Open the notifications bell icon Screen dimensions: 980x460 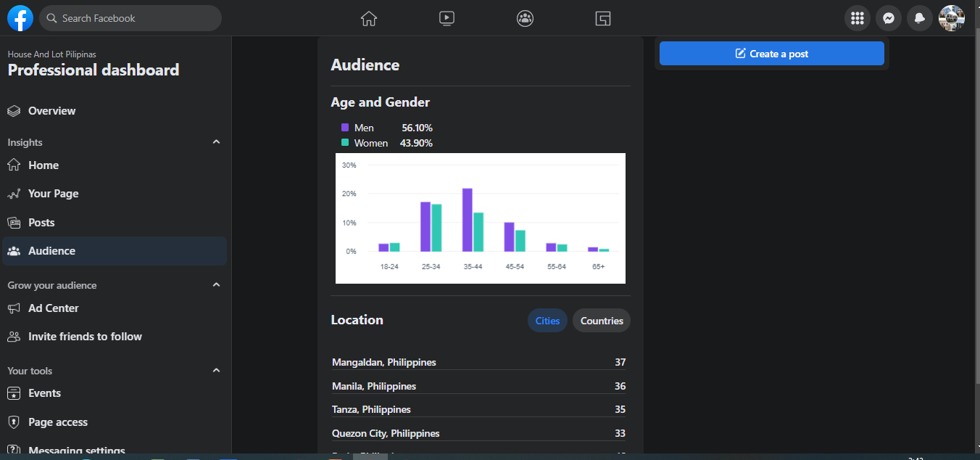point(920,18)
